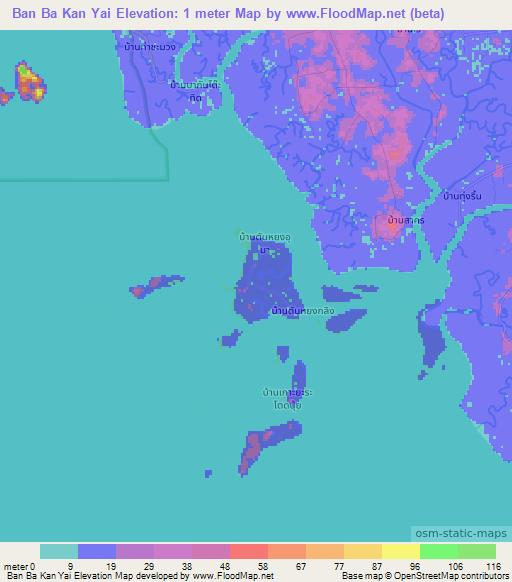This screenshot has width=512, height=582.
Task: Click the osm-static-maps watermark label
Action: (x=461, y=533)
